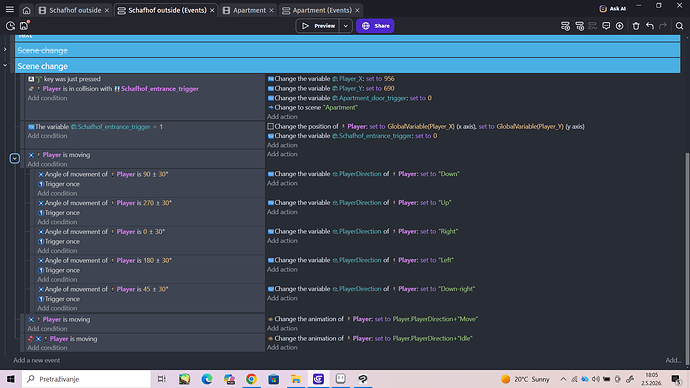Select PlayerDirection set to "Up" action
This screenshot has height=388, width=690.
360,203
